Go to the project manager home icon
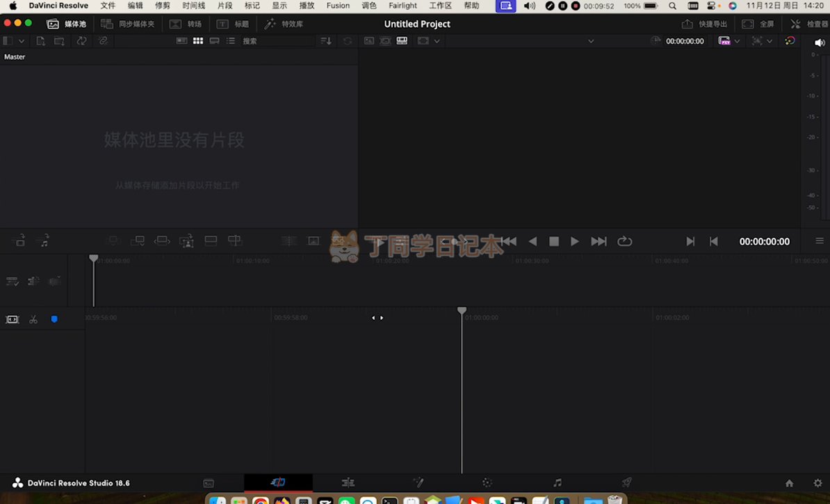The image size is (830, 504). coord(789,483)
